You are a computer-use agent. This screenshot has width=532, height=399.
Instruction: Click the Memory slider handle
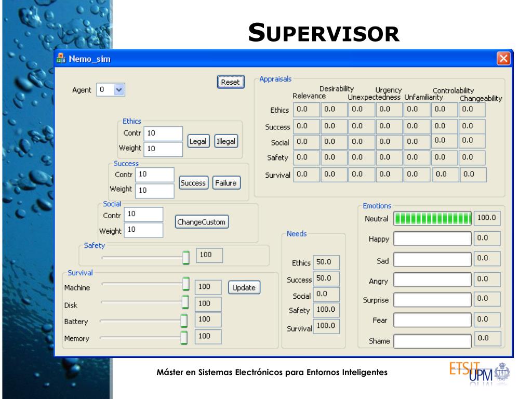[x=184, y=337]
